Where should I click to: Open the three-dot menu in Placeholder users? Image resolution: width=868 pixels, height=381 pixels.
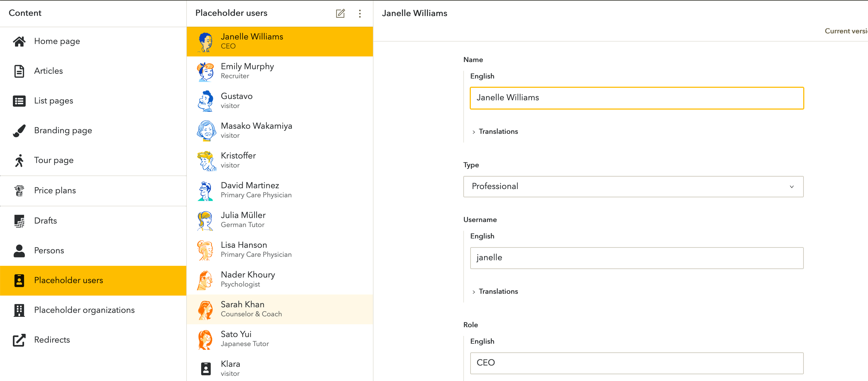pyautogui.click(x=360, y=14)
